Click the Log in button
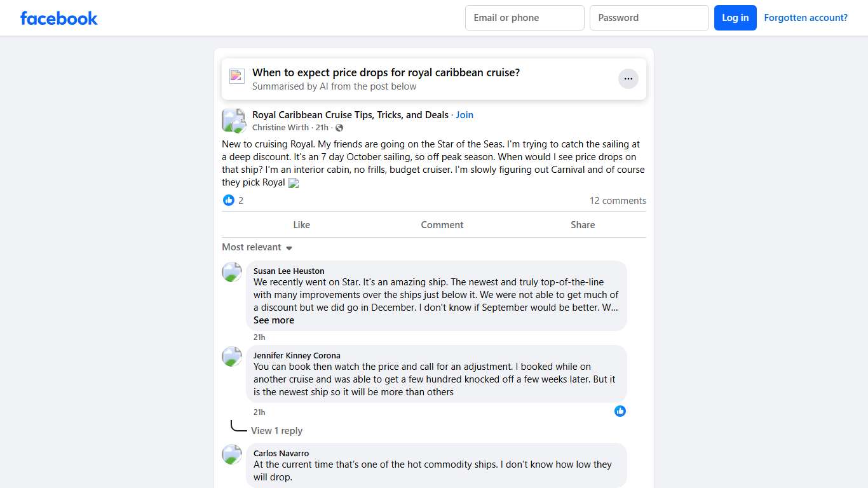 (735, 18)
